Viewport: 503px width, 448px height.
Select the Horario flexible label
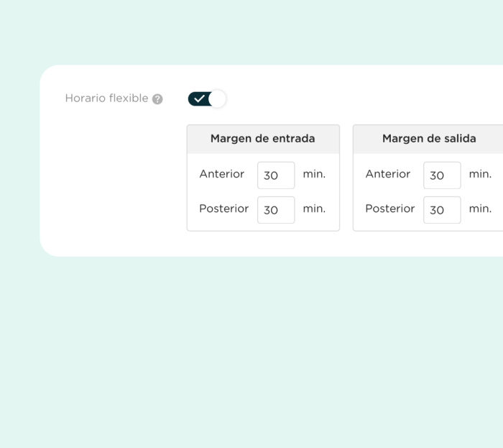coord(106,99)
